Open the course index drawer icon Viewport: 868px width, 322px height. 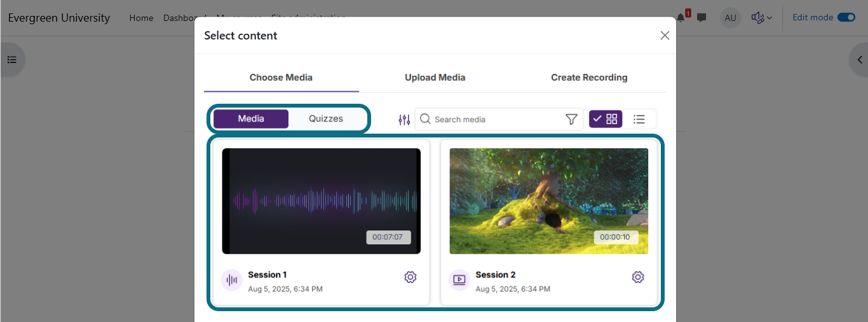12,60
